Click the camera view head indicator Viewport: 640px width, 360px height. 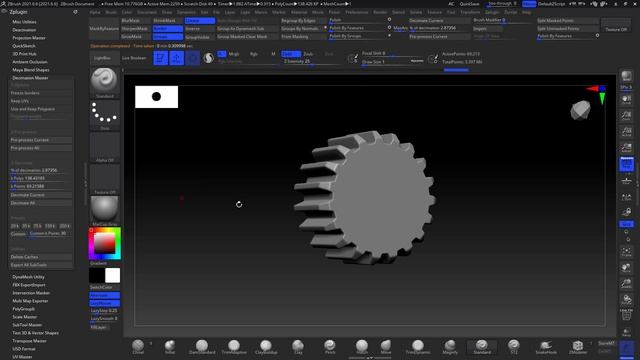tap(580, 110)
